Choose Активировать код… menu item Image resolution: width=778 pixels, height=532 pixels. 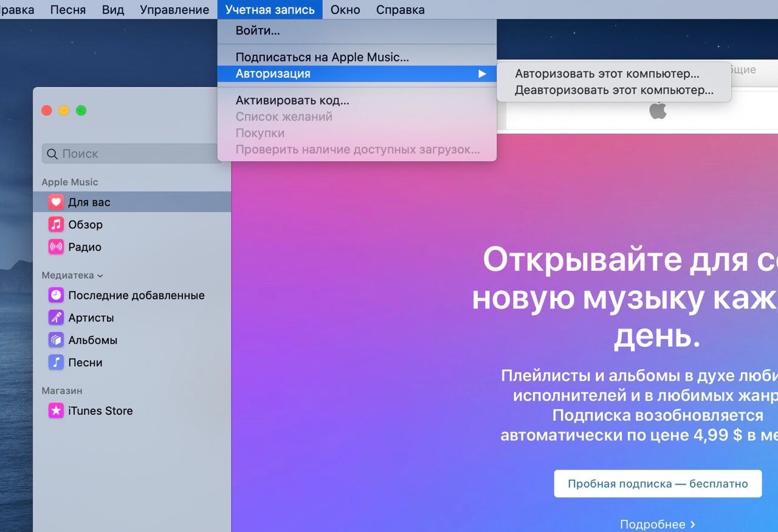[357, 101]
